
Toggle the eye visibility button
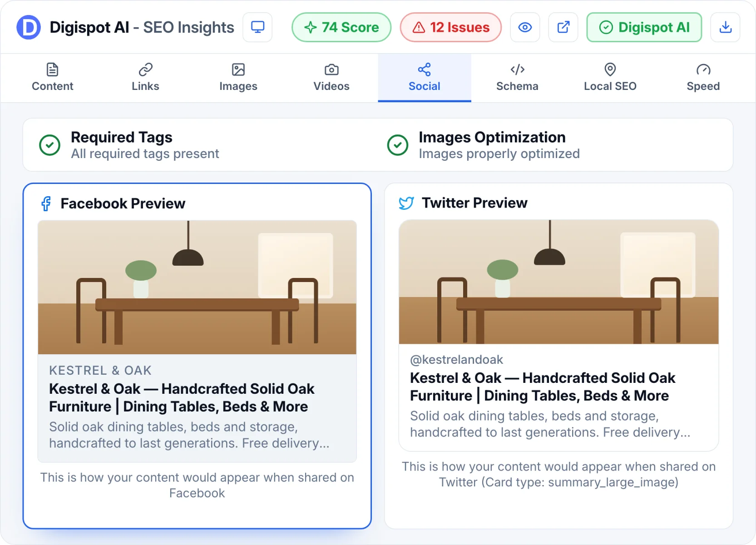525,27
